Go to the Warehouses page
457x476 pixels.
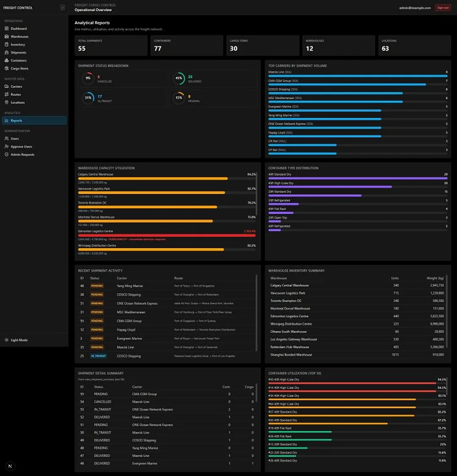tap(34, 36)
